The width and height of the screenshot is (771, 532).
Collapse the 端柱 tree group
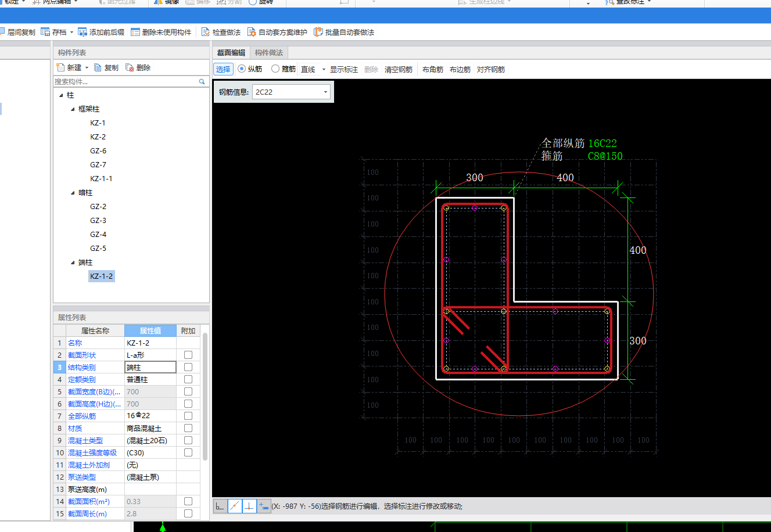click(x=73, y=263)
